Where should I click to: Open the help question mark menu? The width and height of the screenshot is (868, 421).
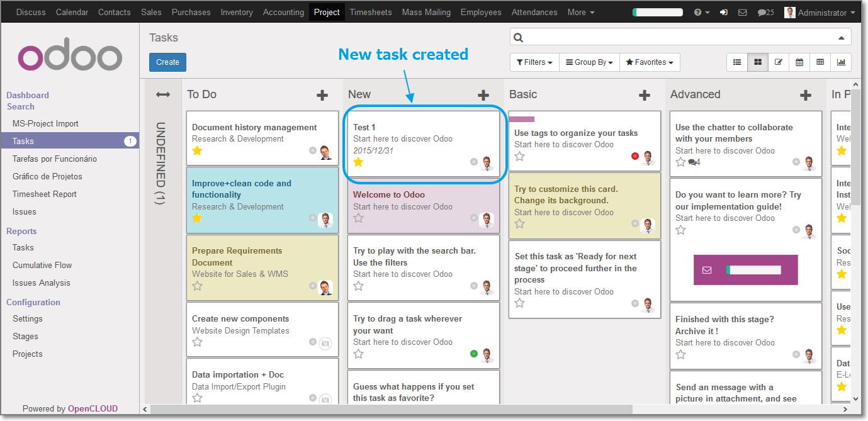point(702,13)
